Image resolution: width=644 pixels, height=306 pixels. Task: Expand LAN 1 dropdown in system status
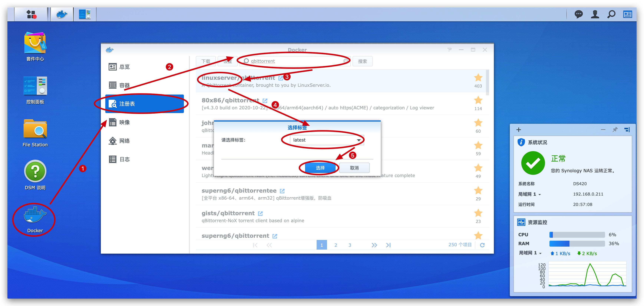coord(539,194)
